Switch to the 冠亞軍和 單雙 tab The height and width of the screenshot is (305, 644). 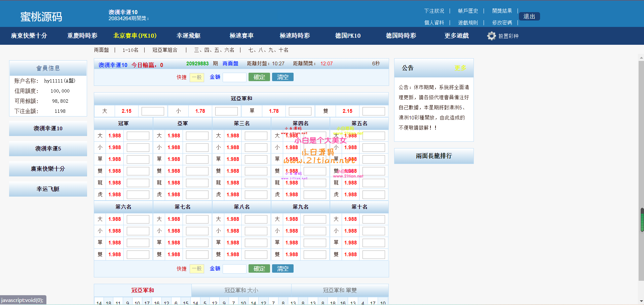tap(340, 290)
